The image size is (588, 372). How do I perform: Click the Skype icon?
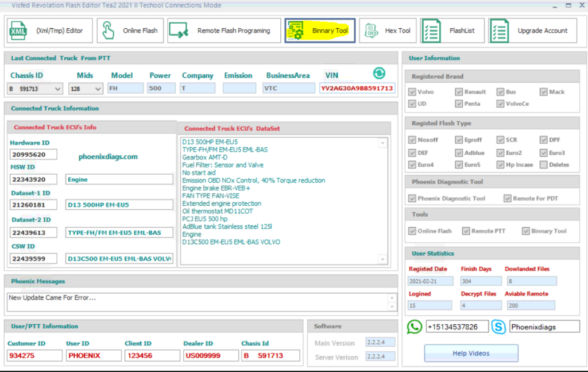click(x=498, y=327)
